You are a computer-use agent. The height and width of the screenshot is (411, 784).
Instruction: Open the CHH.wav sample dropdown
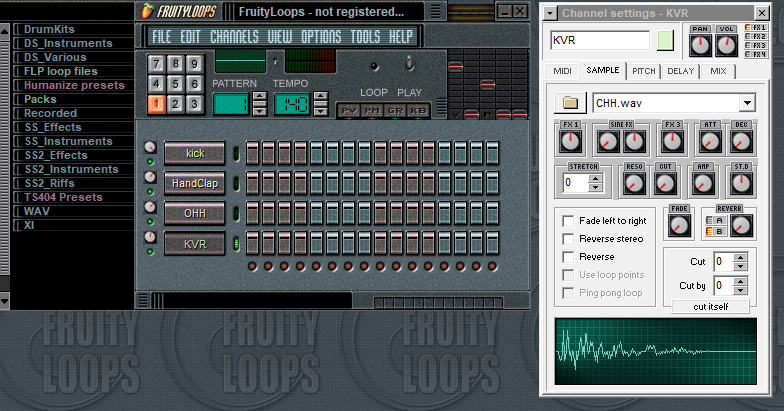[747, 103]
